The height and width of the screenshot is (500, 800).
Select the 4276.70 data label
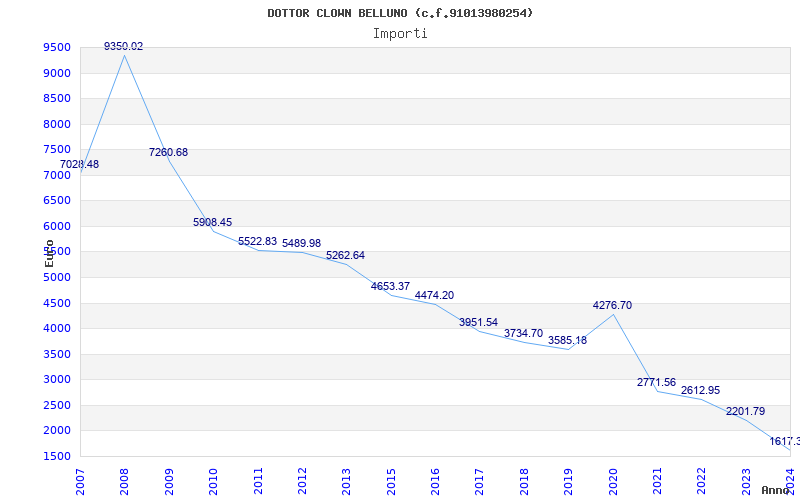(x=612, y=305)
